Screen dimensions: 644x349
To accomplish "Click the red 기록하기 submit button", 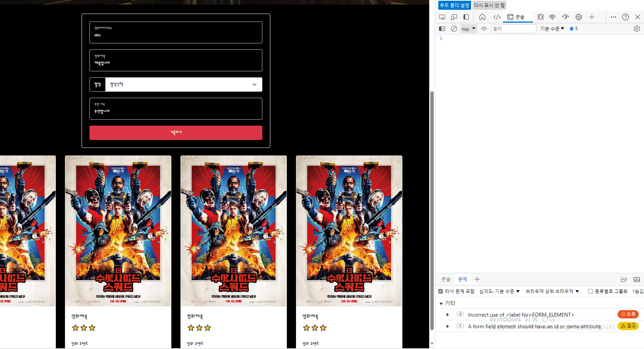I will [176, 133].
